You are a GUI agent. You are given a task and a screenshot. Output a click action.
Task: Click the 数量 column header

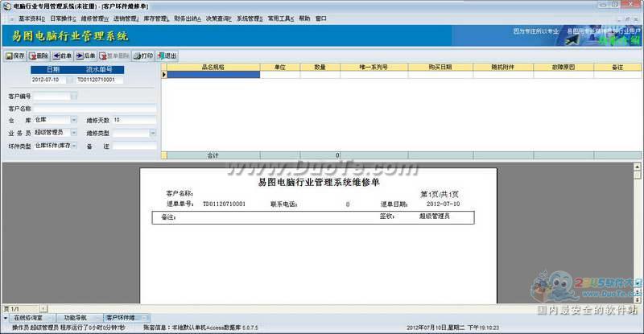point(320,67)
